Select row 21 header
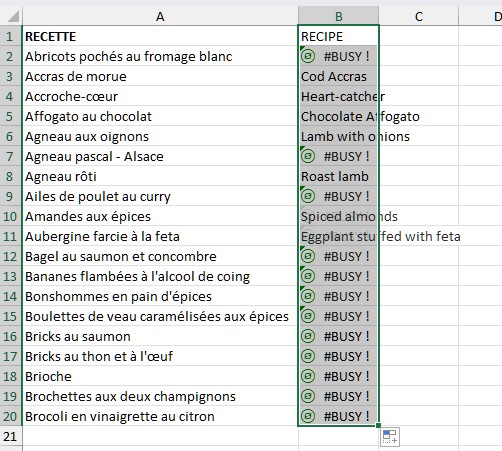Screen dimensions: 502x451 point(11,436)
